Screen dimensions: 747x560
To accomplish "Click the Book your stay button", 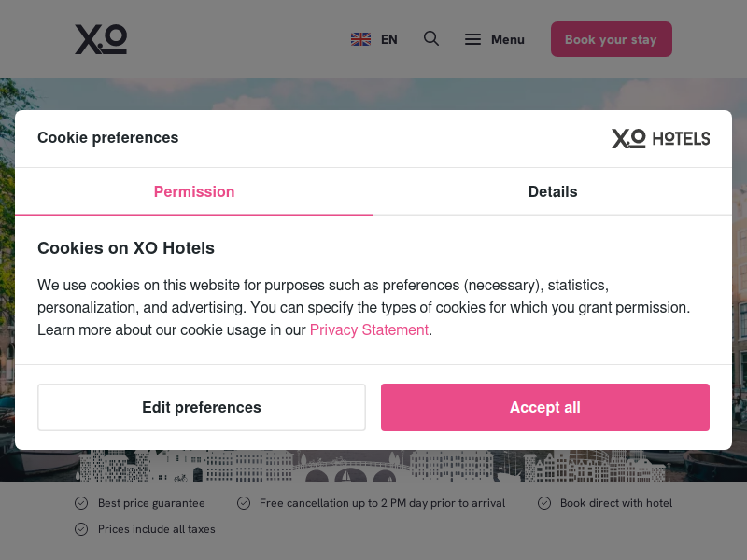I will coord(612,39).
